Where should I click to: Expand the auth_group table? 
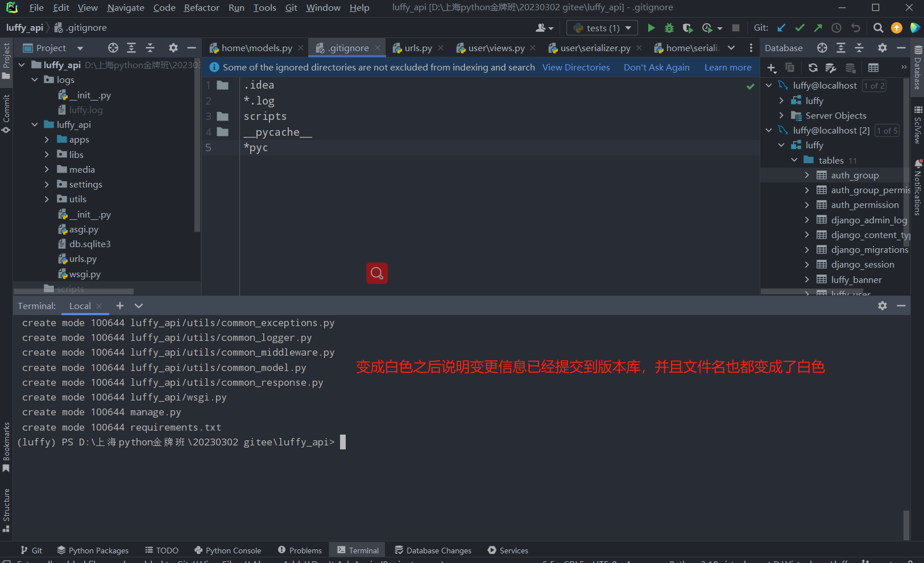click(806, 175)
